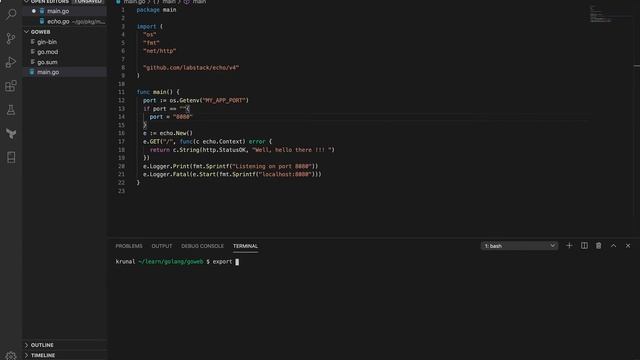Switch to the PROBLEMS tab

click(129, 246)
